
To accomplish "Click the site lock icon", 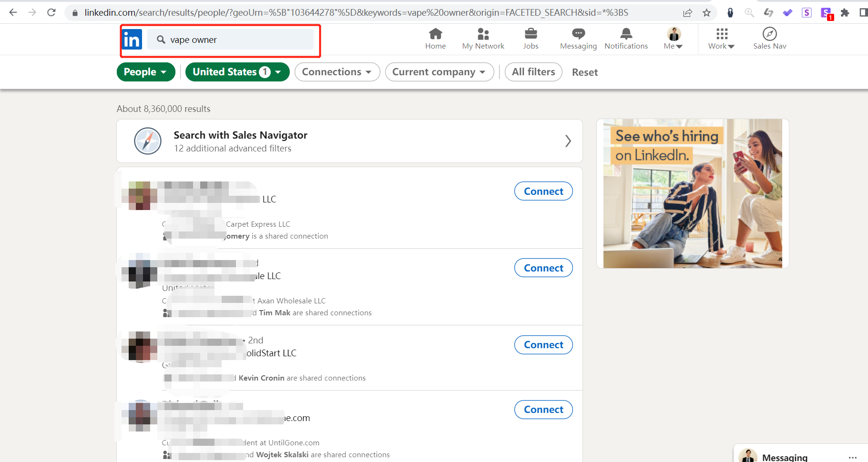I will click(75, 13).
